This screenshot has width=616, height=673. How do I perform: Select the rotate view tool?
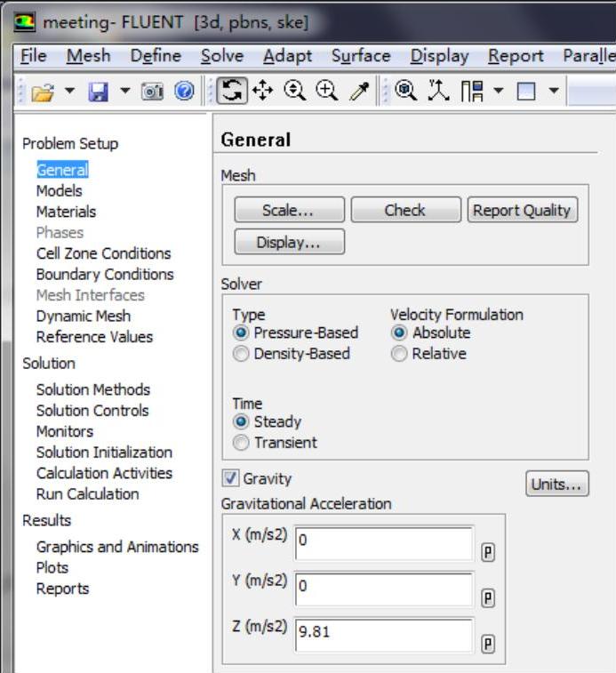point(232,91)
